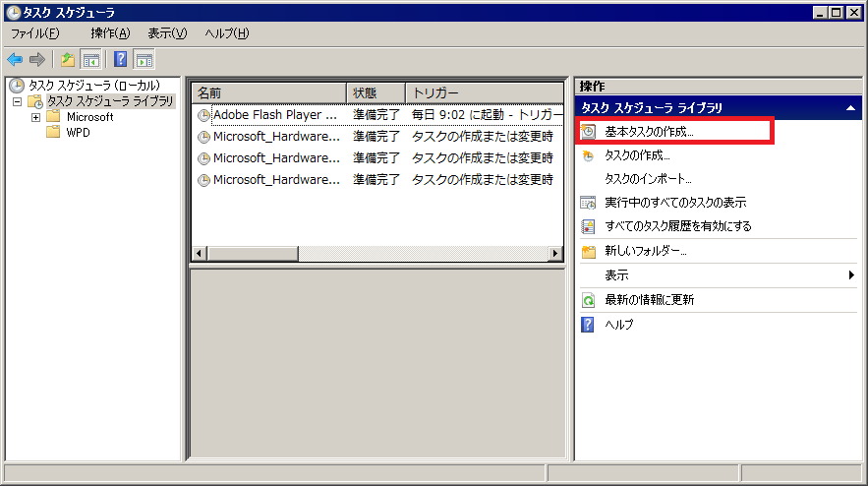
Task: Click タスクの作成... action link
Action: (637, 155)
